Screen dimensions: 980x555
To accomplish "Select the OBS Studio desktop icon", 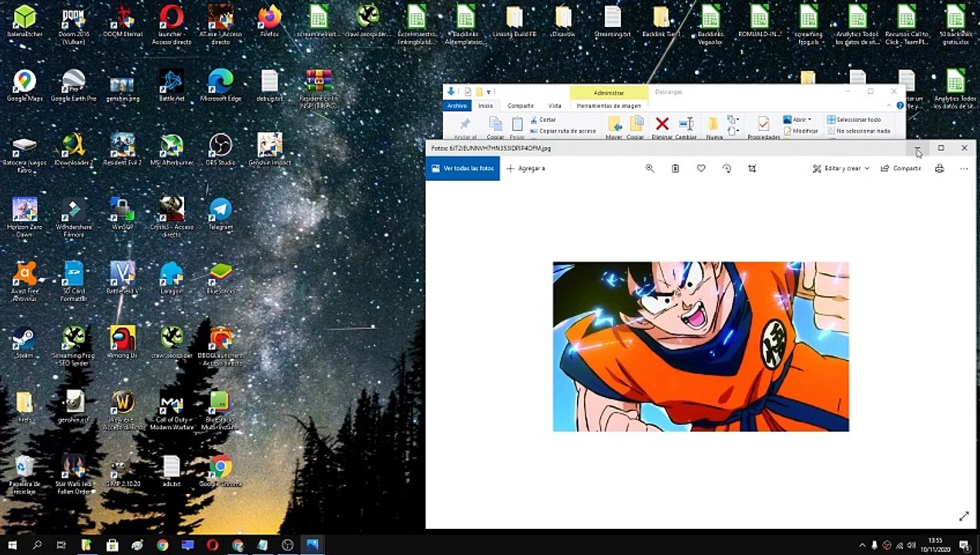I will [220, 150].
